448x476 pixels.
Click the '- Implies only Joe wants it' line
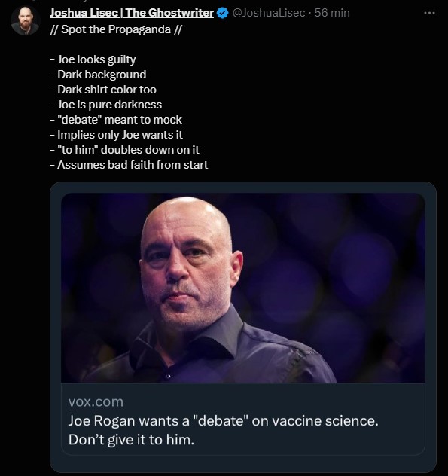click(x=116, y=135)
